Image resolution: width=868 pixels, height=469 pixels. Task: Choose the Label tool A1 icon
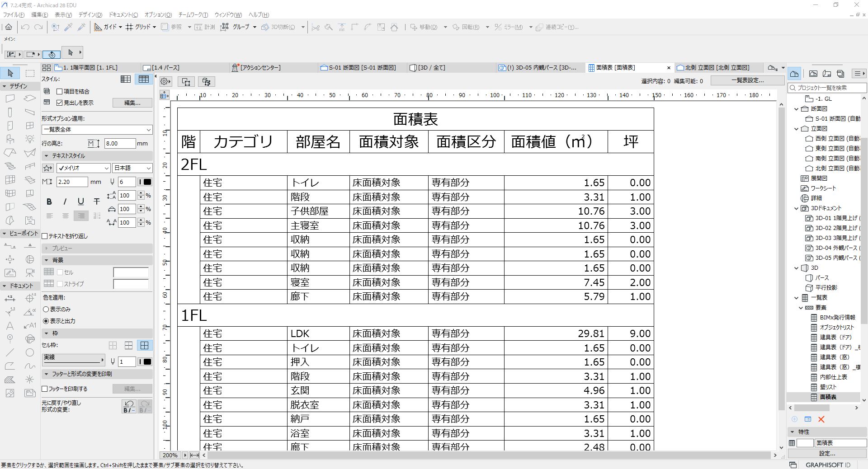[30, 325]
